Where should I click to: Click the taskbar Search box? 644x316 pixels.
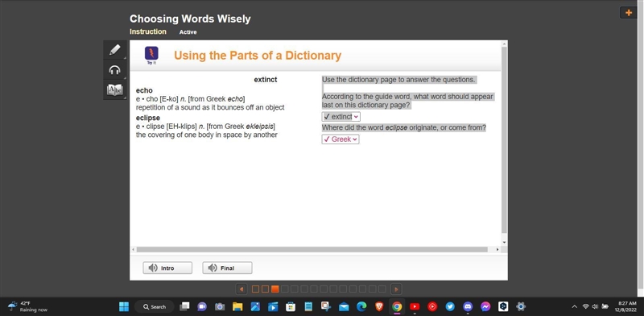(155, 306)
